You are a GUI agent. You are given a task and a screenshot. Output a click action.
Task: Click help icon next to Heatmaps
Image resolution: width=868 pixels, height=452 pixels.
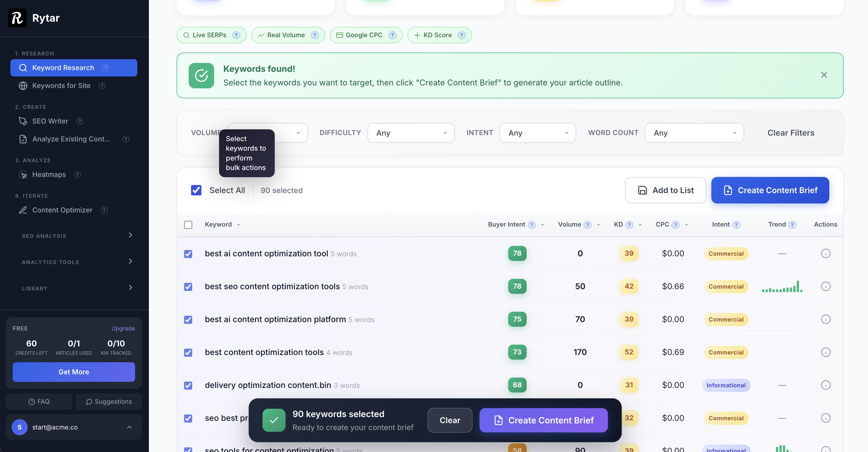tap(78, 175)
